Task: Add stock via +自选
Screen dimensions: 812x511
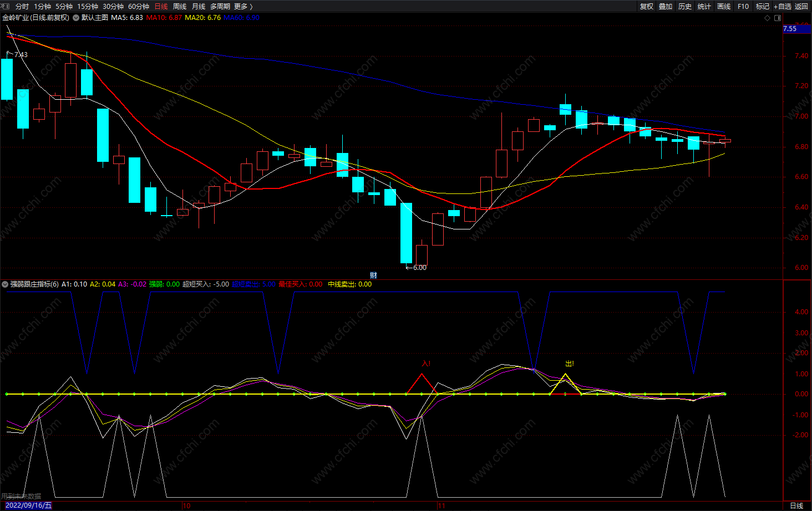Action: click(783, 7)
